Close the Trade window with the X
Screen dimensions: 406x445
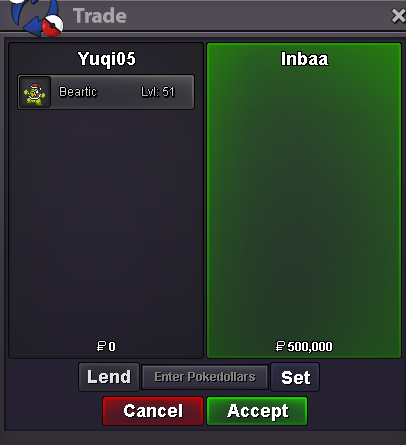coord(398,16)
